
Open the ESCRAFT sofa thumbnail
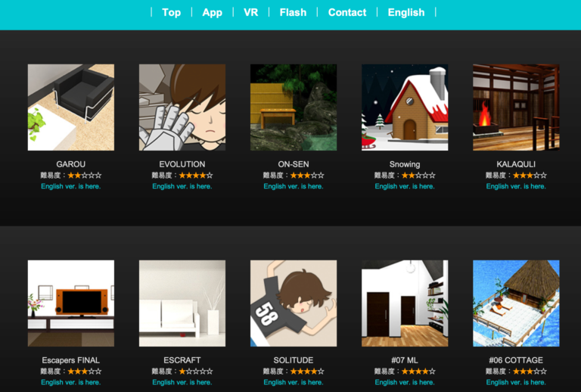pos(182,303)
